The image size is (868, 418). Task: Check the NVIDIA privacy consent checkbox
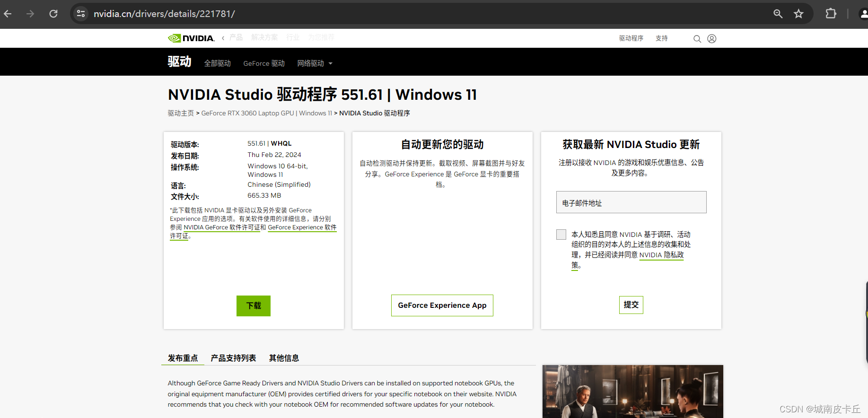[x=561, y=235]
